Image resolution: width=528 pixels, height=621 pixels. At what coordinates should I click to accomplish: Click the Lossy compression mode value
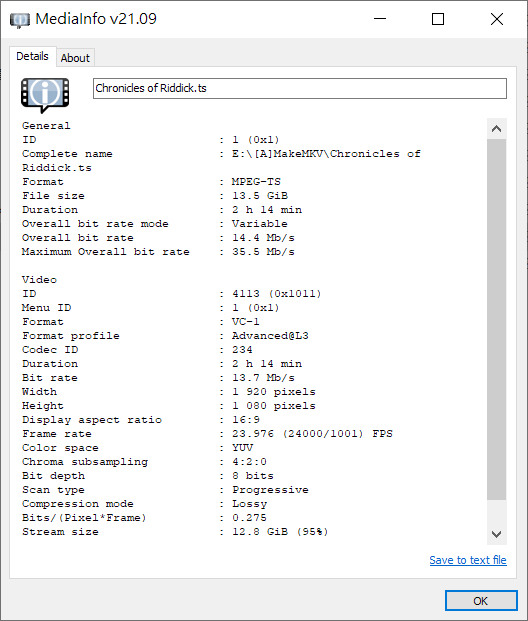tap(249, 504)
